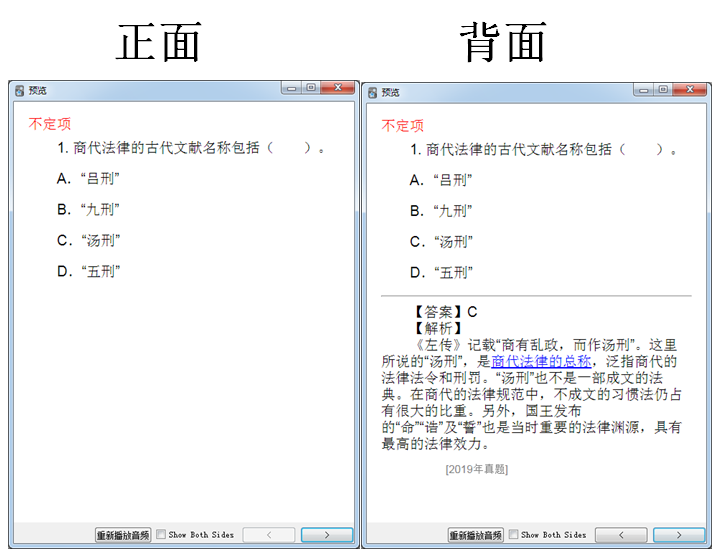Click replay audio button in right preview window
This screenshot has width=714, height=556.
[x=475, y=535]
